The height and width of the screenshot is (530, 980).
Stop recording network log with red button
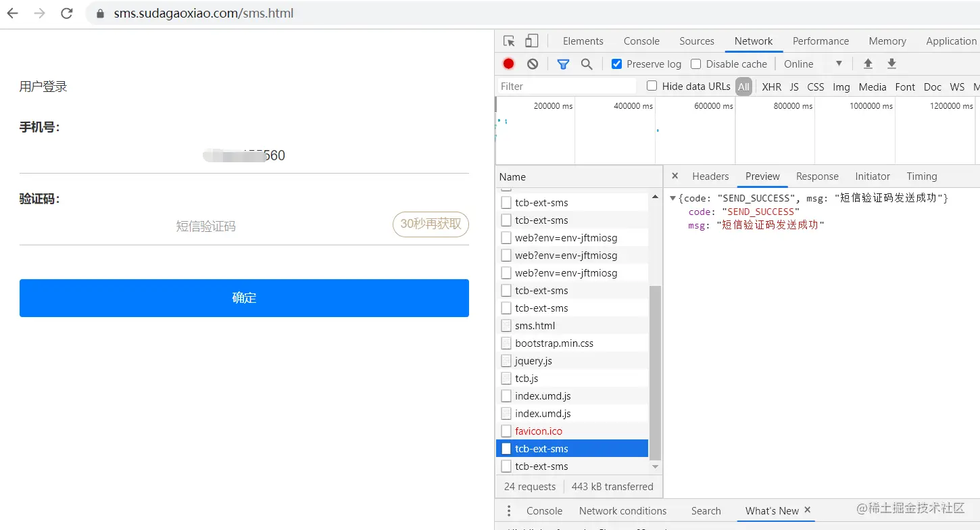[509, 64]
